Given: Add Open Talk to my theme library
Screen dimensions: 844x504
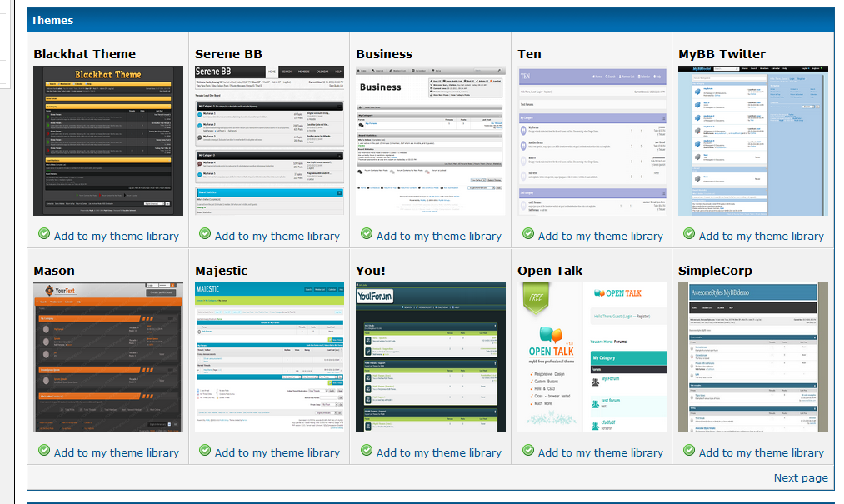Looking at the screenshot, I should click(601, 452).
